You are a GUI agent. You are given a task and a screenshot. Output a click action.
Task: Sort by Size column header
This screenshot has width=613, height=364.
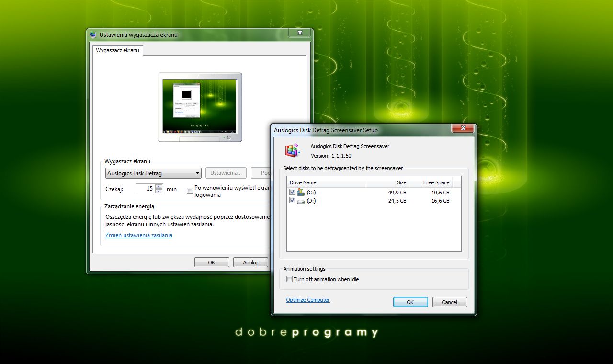[387, 182]
